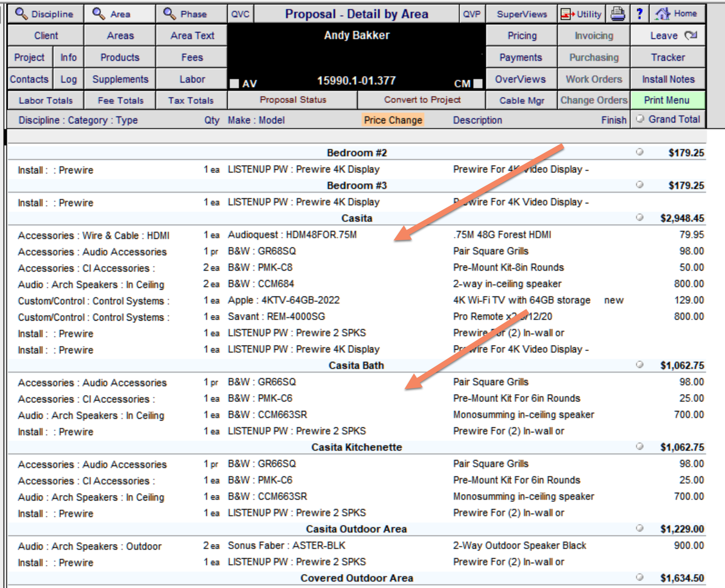725x588 pixels.
Task: Open the Contacts tab
Action: coord(30,79)
